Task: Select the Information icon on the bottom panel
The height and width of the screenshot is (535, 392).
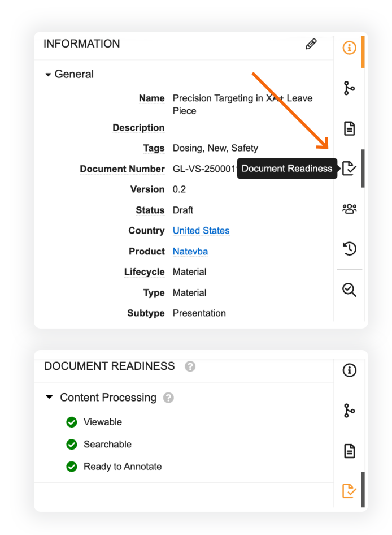Action: (x=349, y=370)
